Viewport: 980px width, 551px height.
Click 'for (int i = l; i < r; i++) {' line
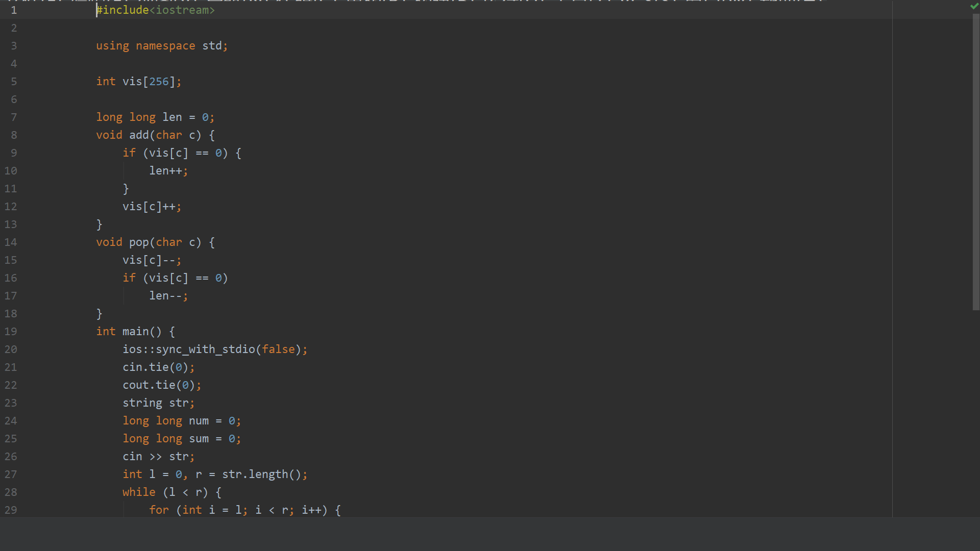pos(245,510)
